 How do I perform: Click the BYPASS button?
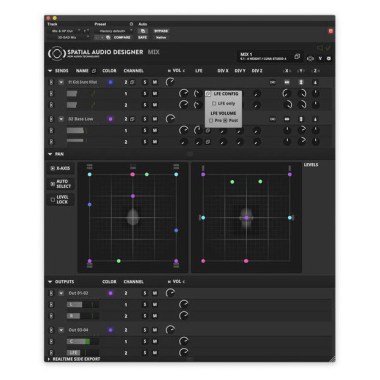tap(161, 31)
